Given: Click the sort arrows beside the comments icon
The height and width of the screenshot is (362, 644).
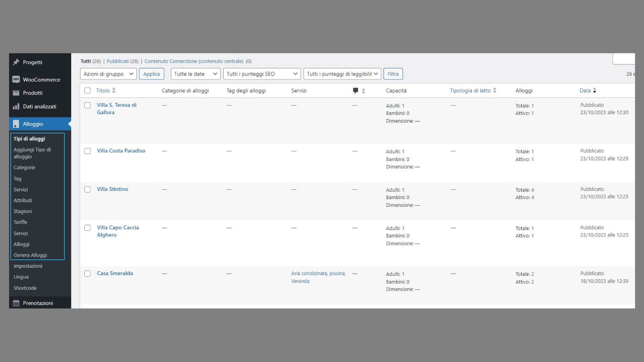Looking at the screenshot, I should (x=364, y=91).
